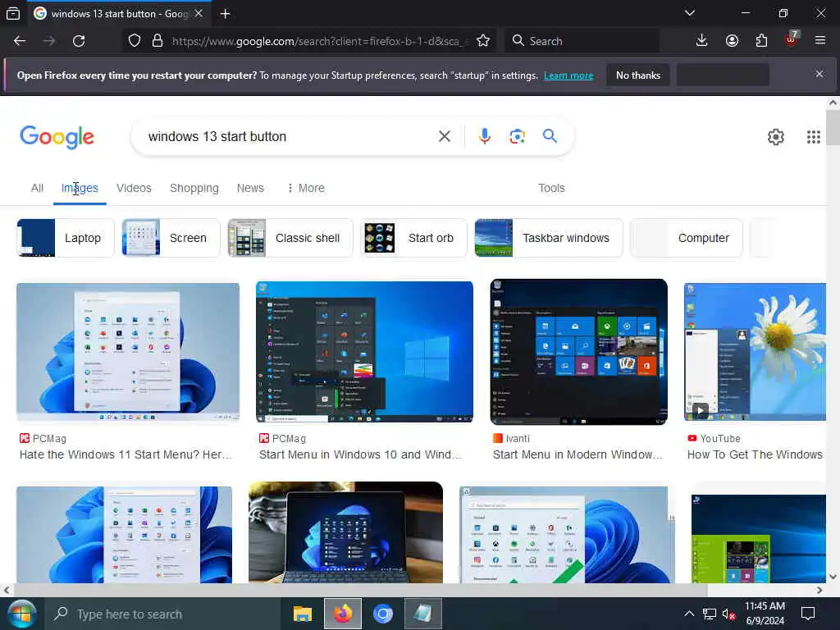Follow the Learn more link
840x630 pixels.
568,75
